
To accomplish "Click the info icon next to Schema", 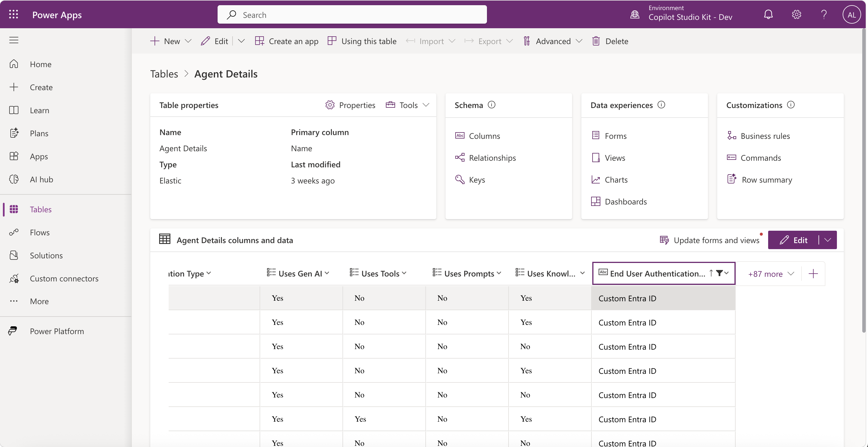I will coord(492,105).
